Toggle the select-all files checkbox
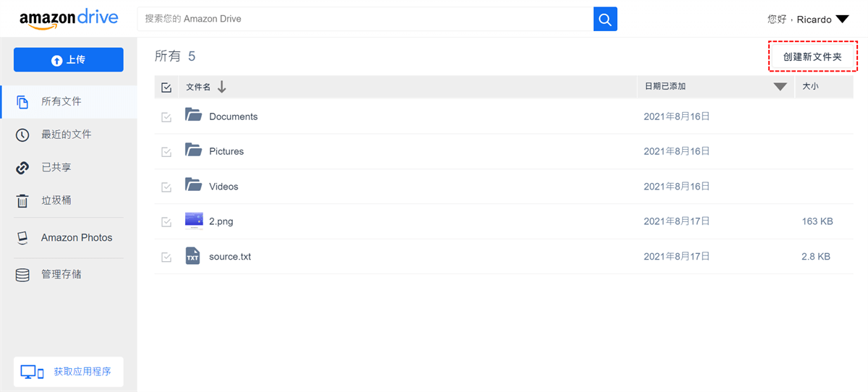The width and height of the screenshot is (868, 392). point(166,88)
